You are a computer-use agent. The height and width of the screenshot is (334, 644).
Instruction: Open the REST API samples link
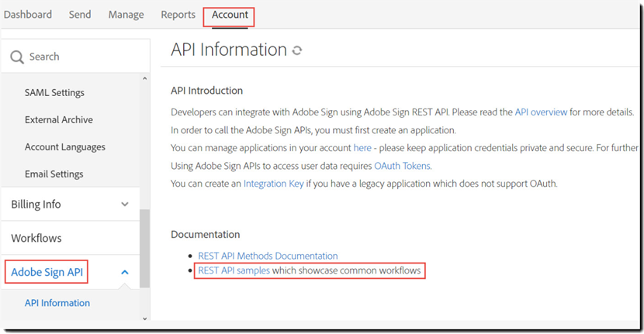pyautogui.click(x=234, y=270)
